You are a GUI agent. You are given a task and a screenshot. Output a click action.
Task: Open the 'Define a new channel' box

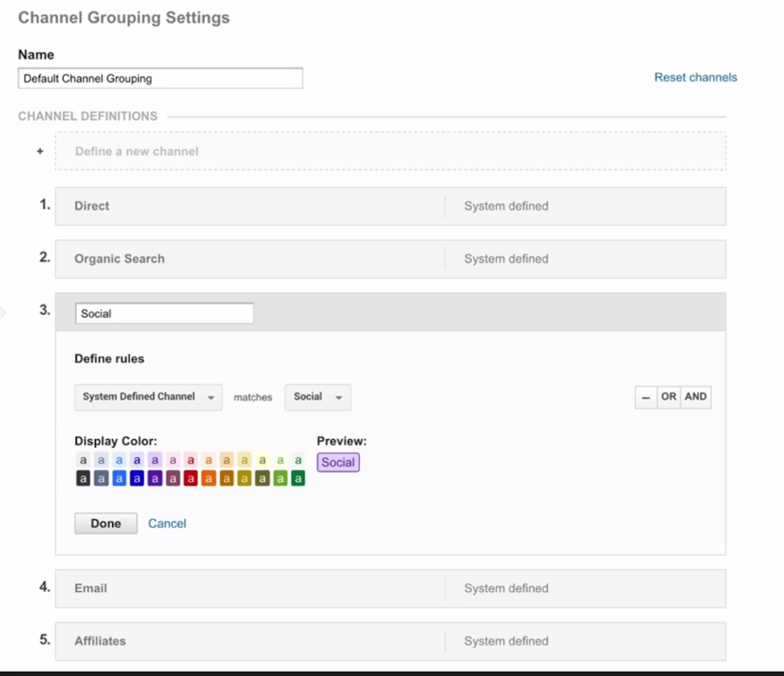390,151
